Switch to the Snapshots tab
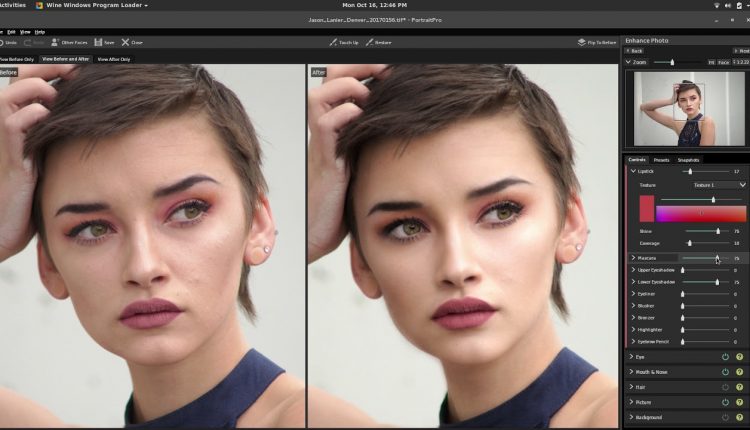 688,160
